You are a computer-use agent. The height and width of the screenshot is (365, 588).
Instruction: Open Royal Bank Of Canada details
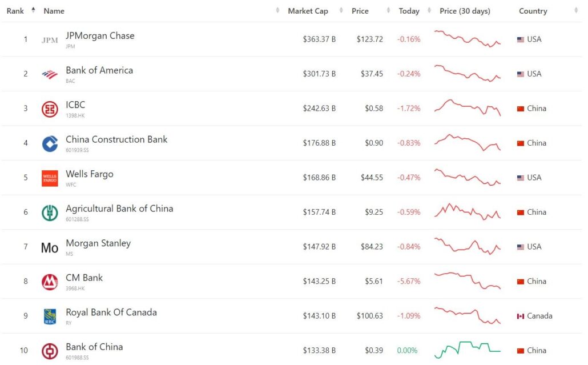click(111, 312)
